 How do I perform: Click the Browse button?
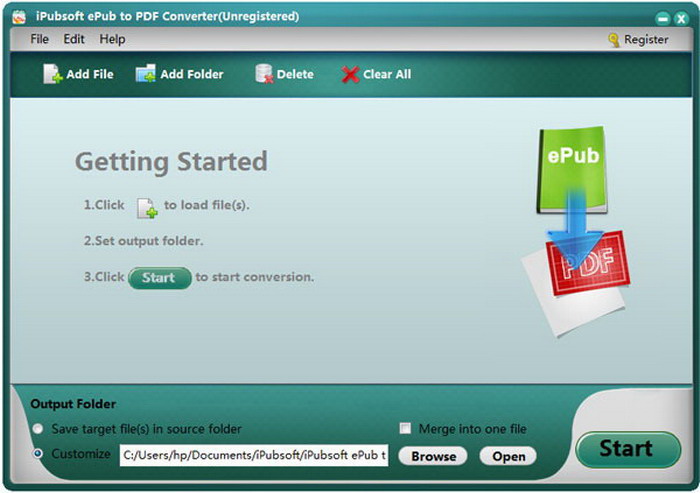(433, 456)
